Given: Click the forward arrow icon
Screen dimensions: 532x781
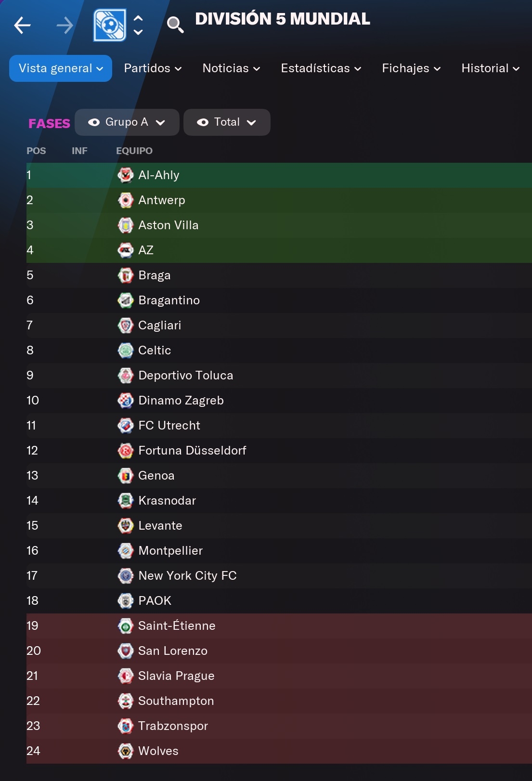Looking at the screenshot, I should pyautogui.click(x=65, y=25).
